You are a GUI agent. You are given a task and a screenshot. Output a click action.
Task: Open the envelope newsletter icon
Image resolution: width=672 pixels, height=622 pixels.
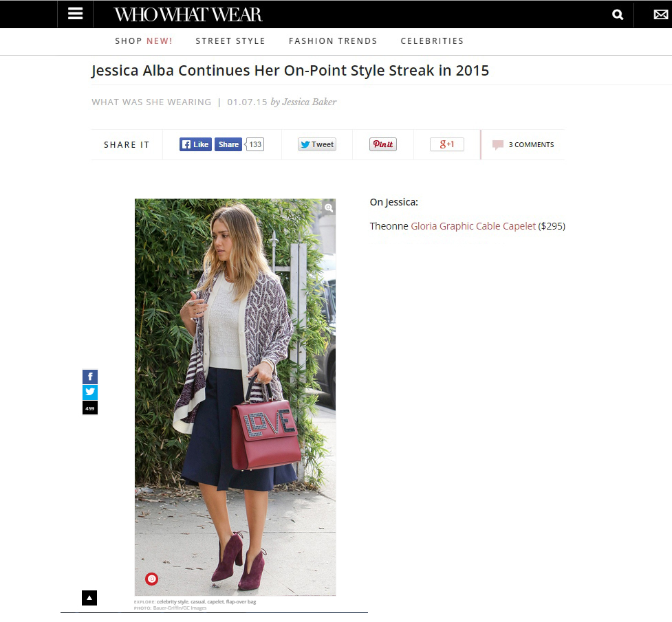click(x=660, y=15)
